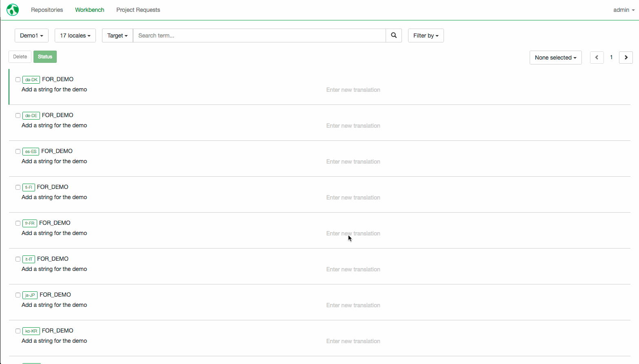Image resolution: width=639 pixels, height=364 pixels.
Task: Check the it-IT row checkbox
Action: coord(18,259)
